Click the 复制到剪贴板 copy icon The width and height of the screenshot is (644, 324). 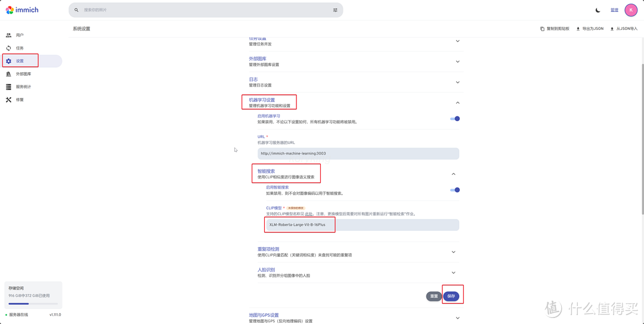542,29
